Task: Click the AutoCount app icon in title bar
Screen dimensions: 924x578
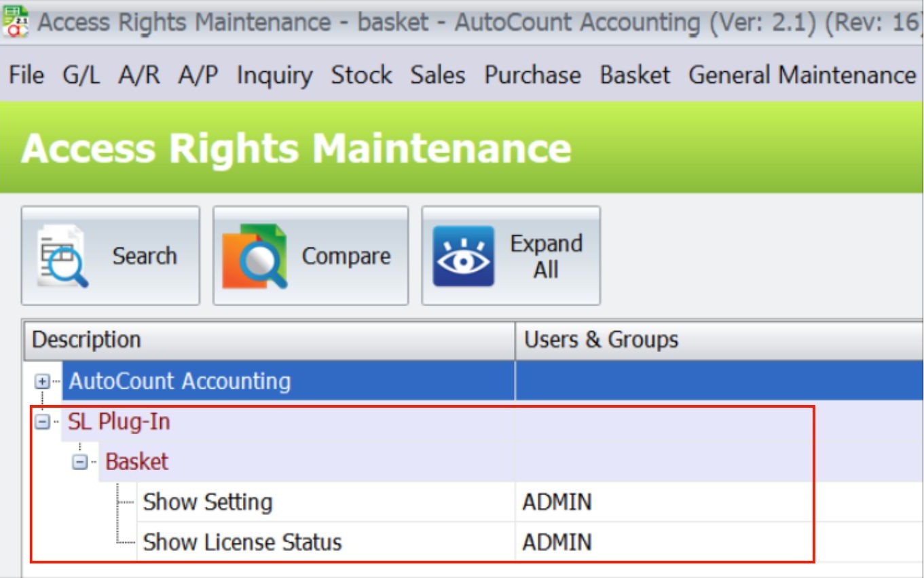Action: tap(15, 21)
